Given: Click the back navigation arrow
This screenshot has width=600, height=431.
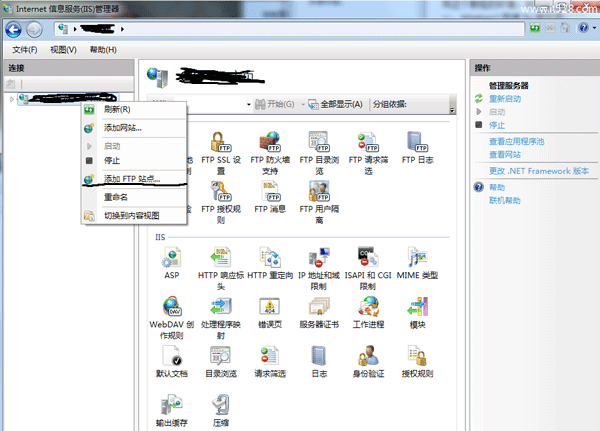Looking at the screenshot, I should coord(13,30).
